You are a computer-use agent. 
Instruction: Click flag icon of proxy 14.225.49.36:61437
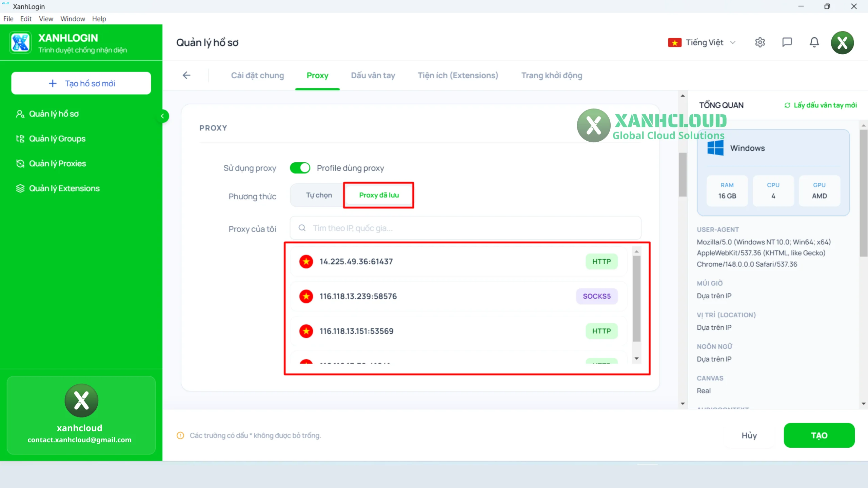coord(306,262)
